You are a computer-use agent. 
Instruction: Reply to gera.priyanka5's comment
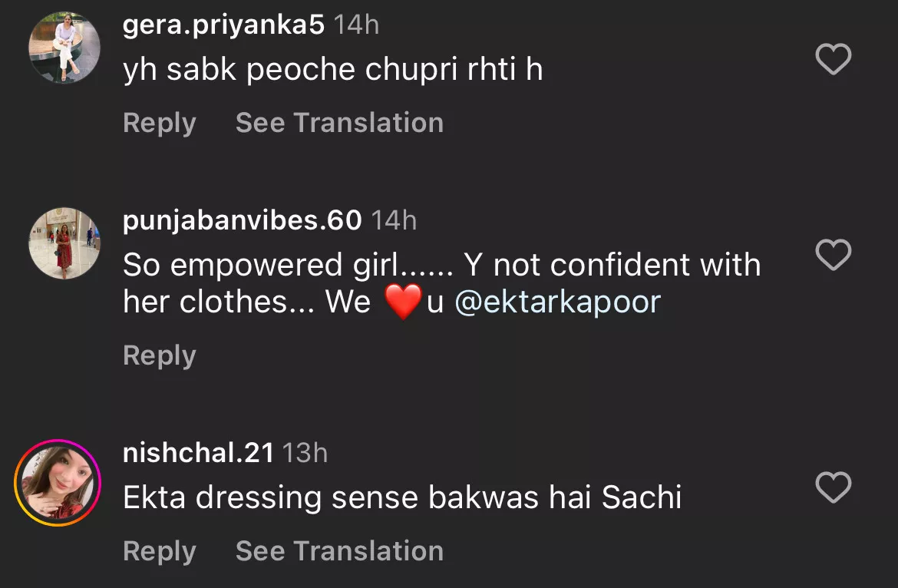point(160,123)
